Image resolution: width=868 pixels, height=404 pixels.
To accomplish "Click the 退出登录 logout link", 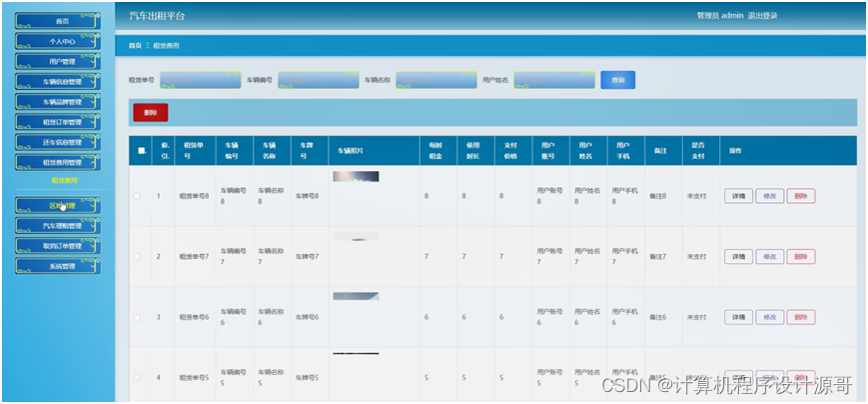I will click(x=762, y=16).
